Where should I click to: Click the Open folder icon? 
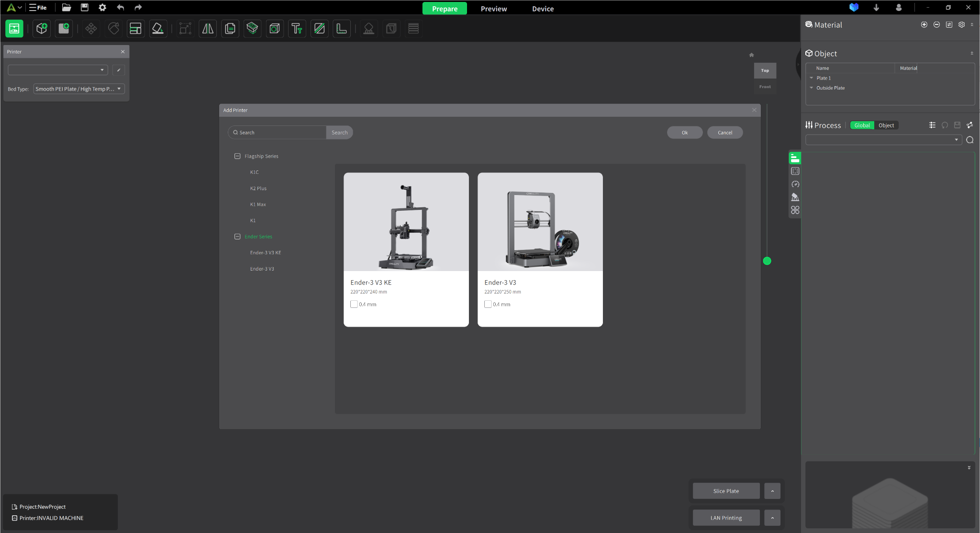click(67, 8)
